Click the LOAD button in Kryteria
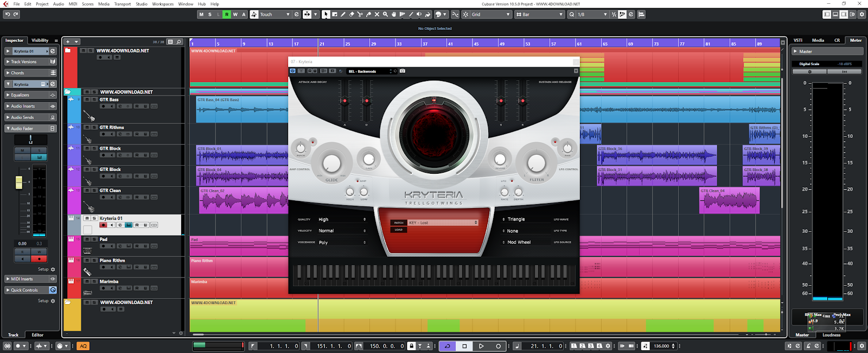The width and height of the screenshot is (868, 353). [x=399, y=230]
